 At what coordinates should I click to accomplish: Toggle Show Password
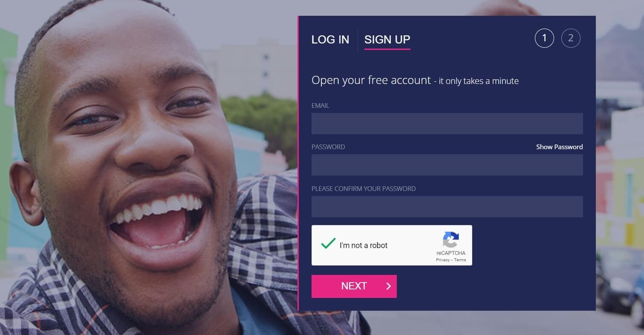(x=559, y=147)
